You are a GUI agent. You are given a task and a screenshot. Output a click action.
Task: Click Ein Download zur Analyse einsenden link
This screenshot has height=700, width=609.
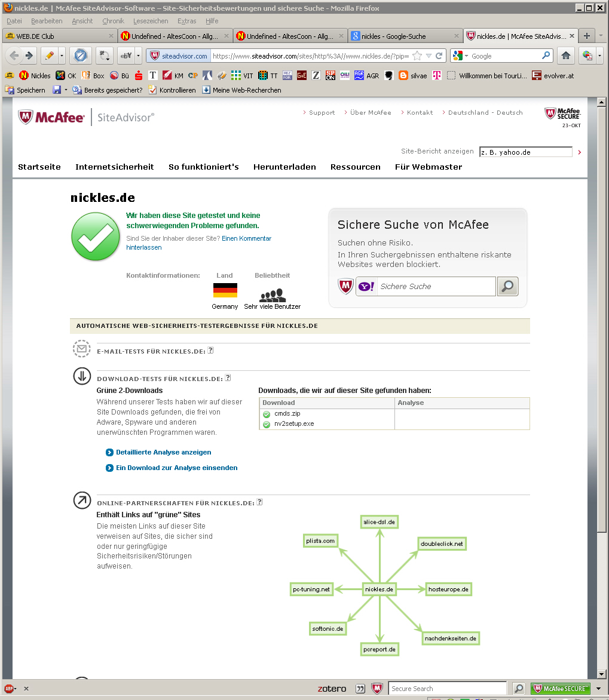(176, 468)
